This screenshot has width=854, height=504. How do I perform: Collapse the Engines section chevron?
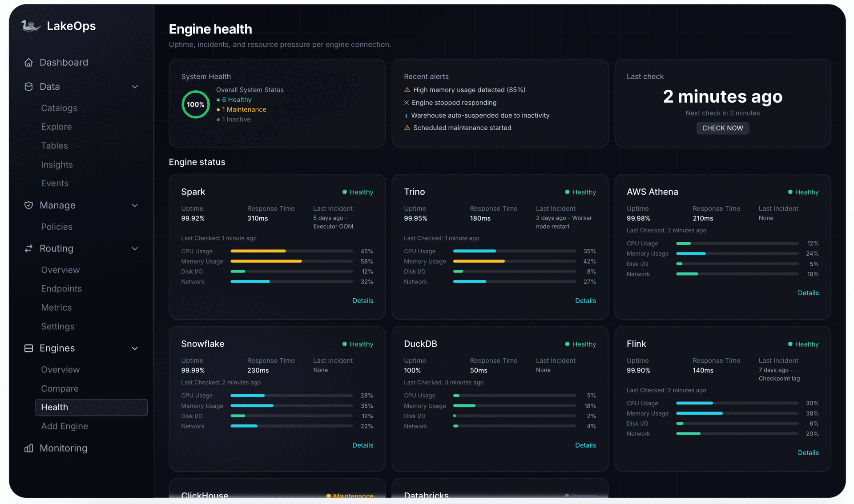135,348
